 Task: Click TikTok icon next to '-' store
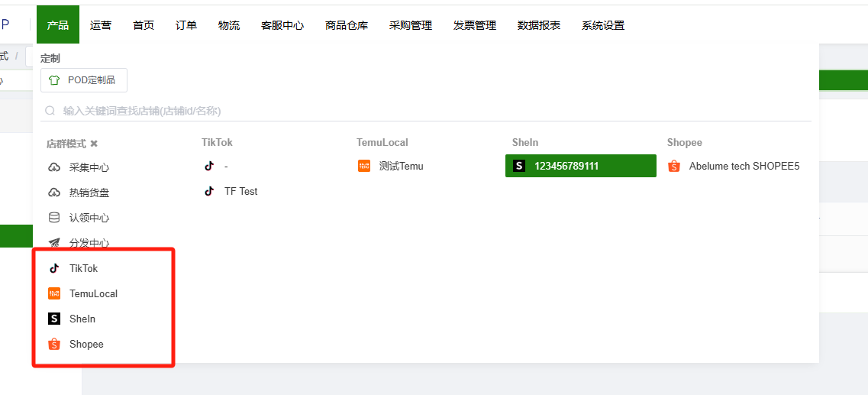[208, 166]
